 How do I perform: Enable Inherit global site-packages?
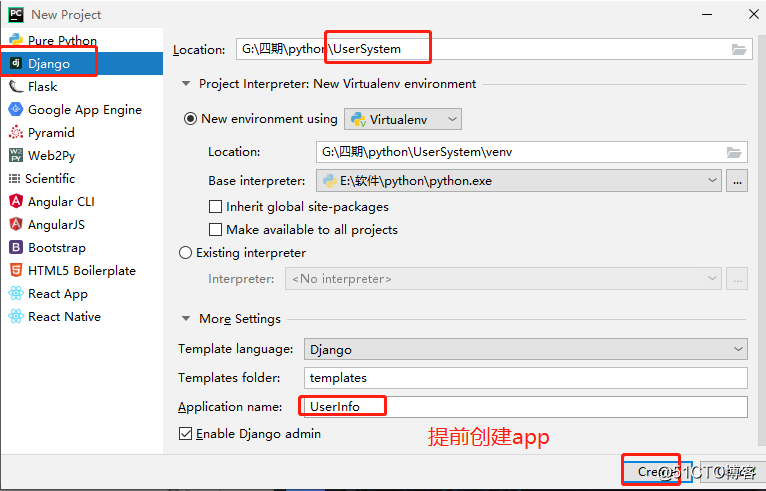[x=215, y=207]
